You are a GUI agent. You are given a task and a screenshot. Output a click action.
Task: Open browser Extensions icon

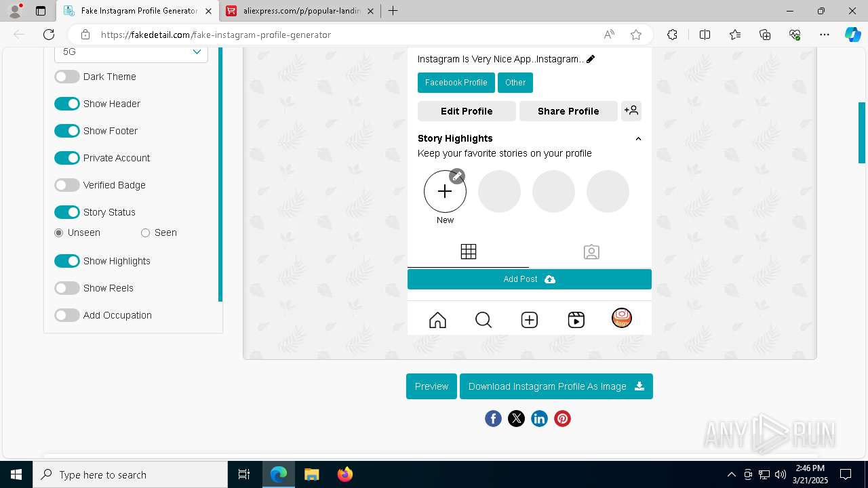point(672,35)
